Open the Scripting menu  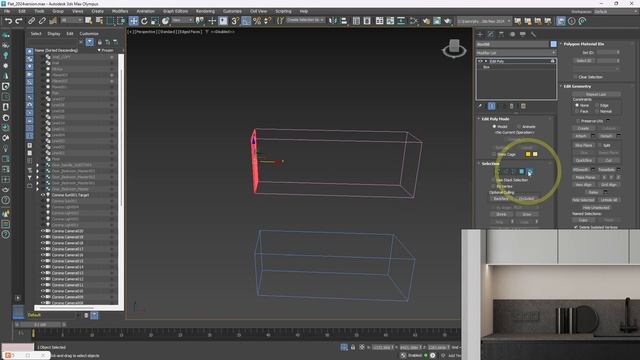click(x=283, y=11)
